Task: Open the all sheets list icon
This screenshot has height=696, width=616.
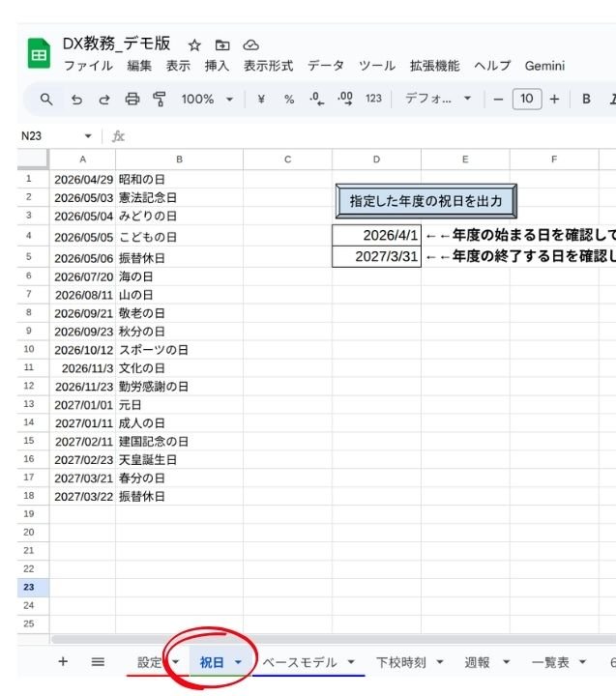Action: (98, 662)
